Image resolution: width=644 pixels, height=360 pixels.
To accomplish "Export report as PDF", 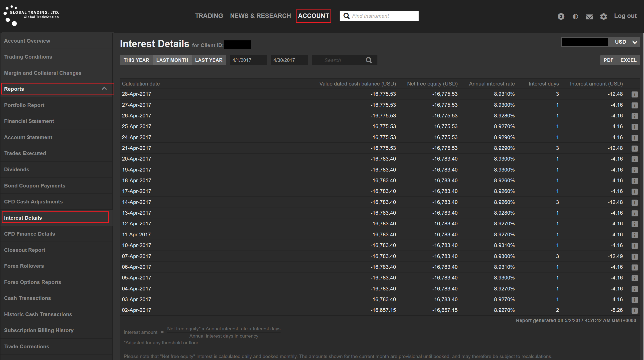I will pyautogui.click(x=609, y=60).
